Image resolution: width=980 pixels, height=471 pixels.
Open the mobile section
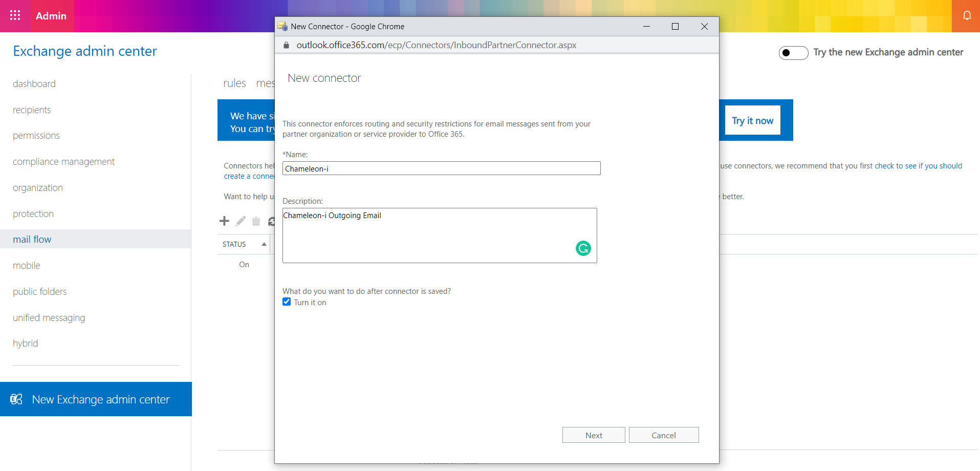pos(27,265)
